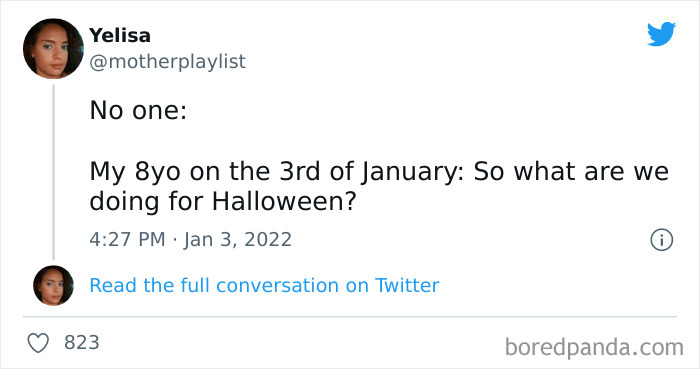The height and width of the screenshot is (369, 700).
Task: Click the Jan 3, 2022 date
Action: (238, 240)
